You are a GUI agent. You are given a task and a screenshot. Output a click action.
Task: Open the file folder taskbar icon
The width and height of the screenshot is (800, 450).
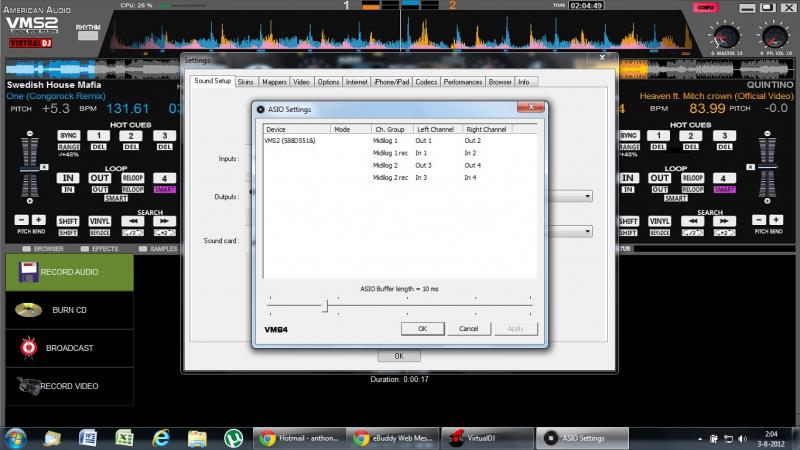(x=197, y=438)
